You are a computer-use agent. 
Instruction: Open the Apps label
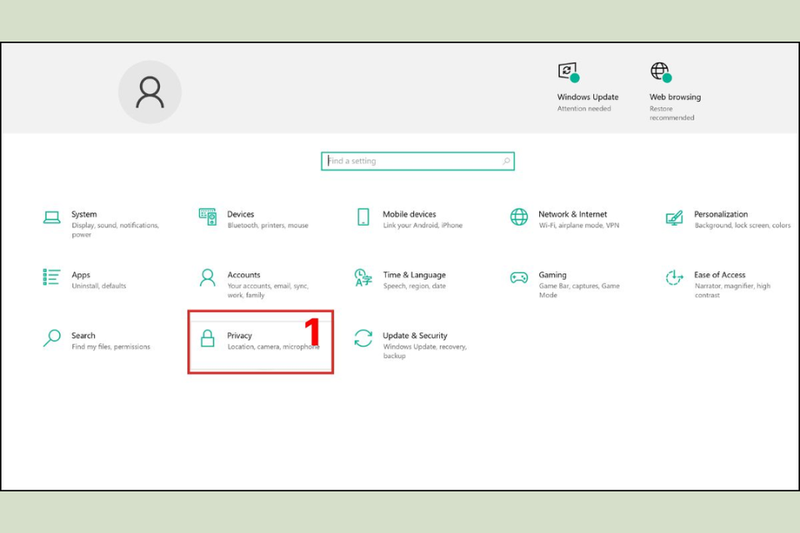(x=81, y=275)
